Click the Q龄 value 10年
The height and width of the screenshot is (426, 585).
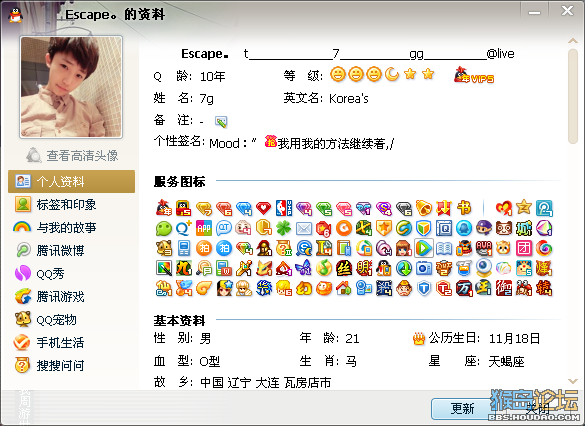pos(212,76)
